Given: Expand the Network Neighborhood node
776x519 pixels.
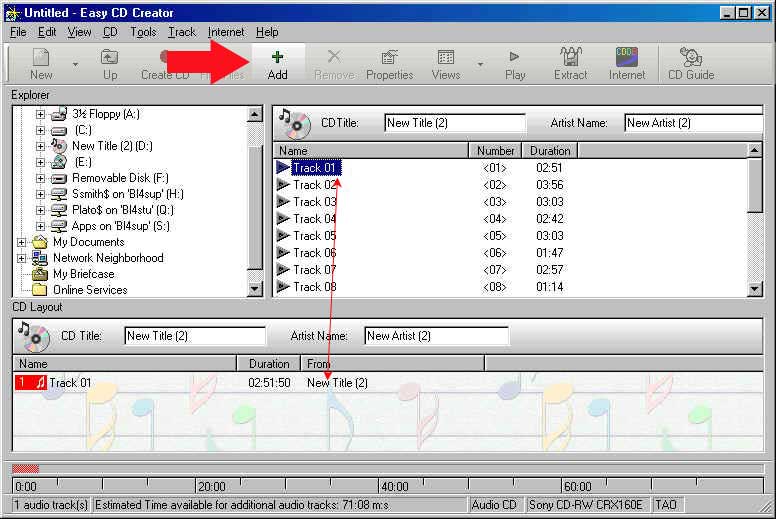Looking at the screenshot, I should point(21,258).
